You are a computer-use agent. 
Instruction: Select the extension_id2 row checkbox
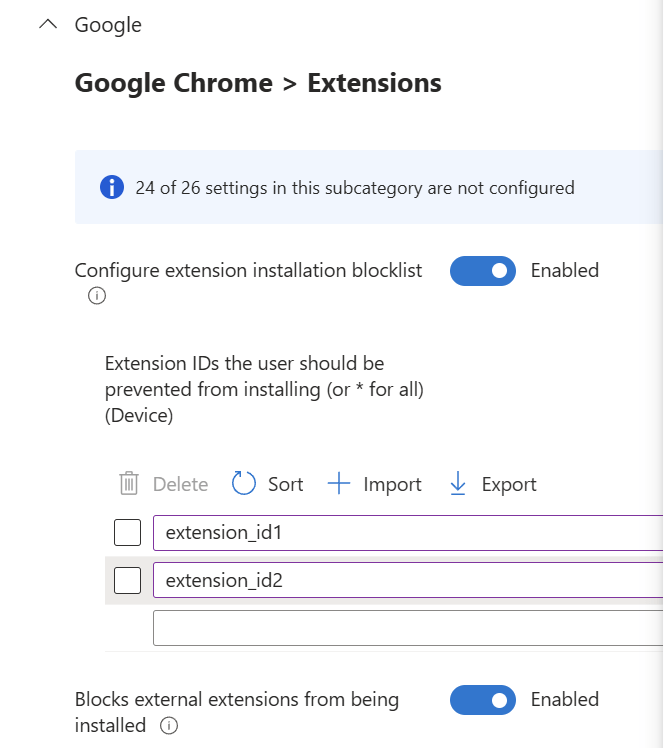(127, 580)
